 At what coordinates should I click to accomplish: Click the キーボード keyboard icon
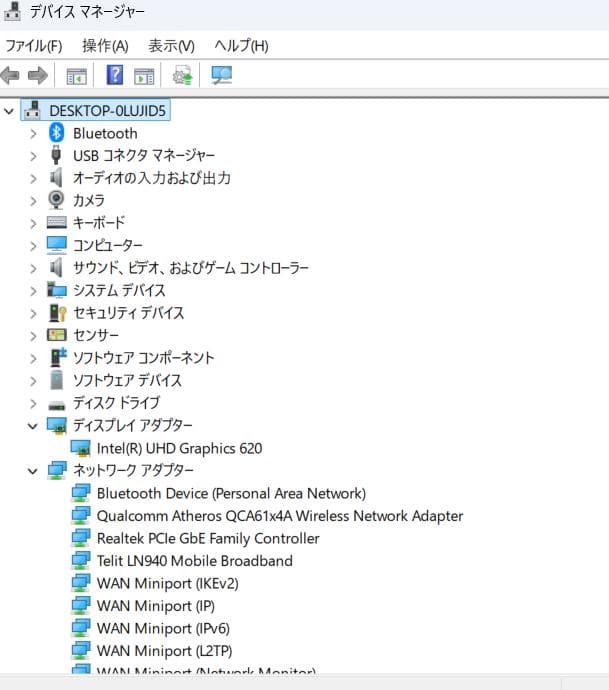(x=57, y=222)
